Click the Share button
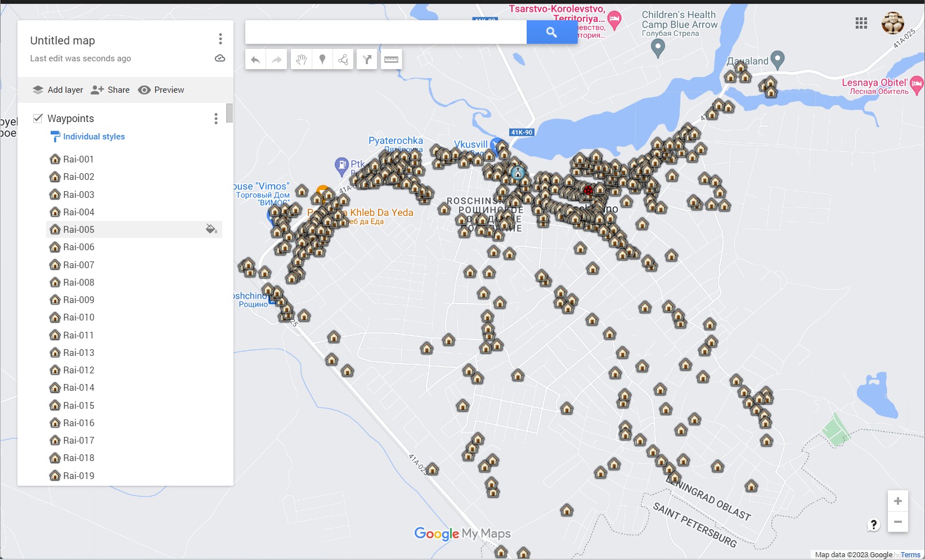Image resolution: width=925 pixels, height=560 pixels. pos(110,90)
